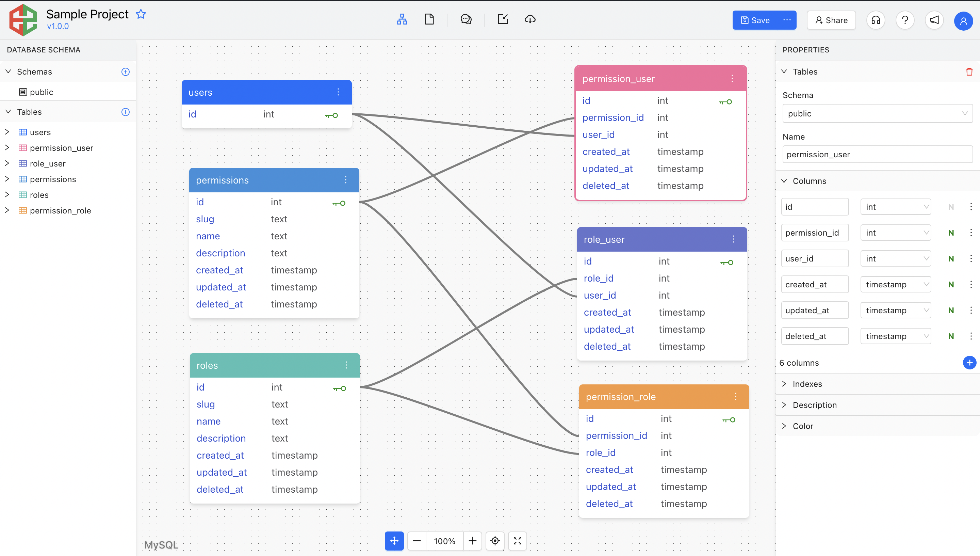Viewport: 980px width, 556px height.
Task: Toggle nullable N for id column
Action: [951, 207]
